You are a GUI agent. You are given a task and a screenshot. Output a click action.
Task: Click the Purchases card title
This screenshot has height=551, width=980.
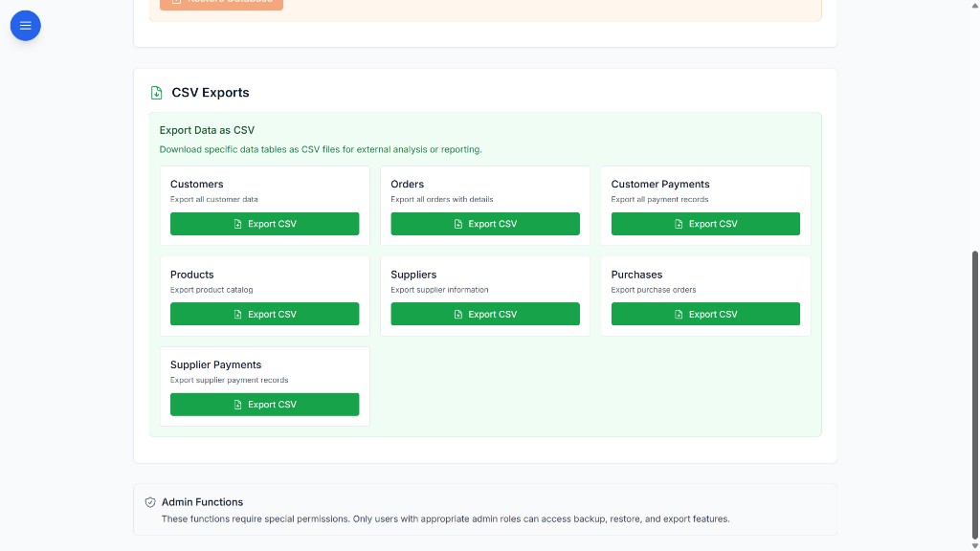pos(636,275)
